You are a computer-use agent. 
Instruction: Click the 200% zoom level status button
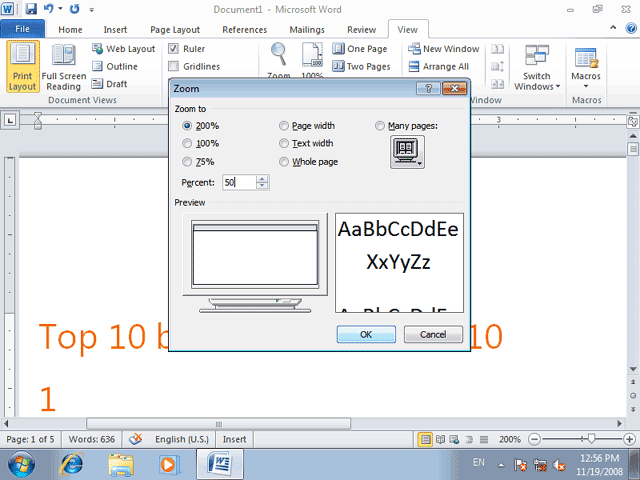[510, 440]
